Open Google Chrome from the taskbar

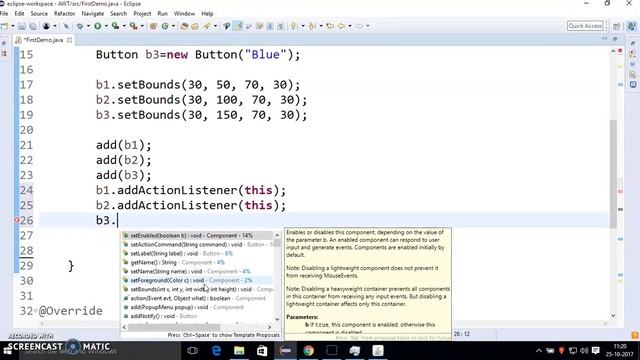309,350
